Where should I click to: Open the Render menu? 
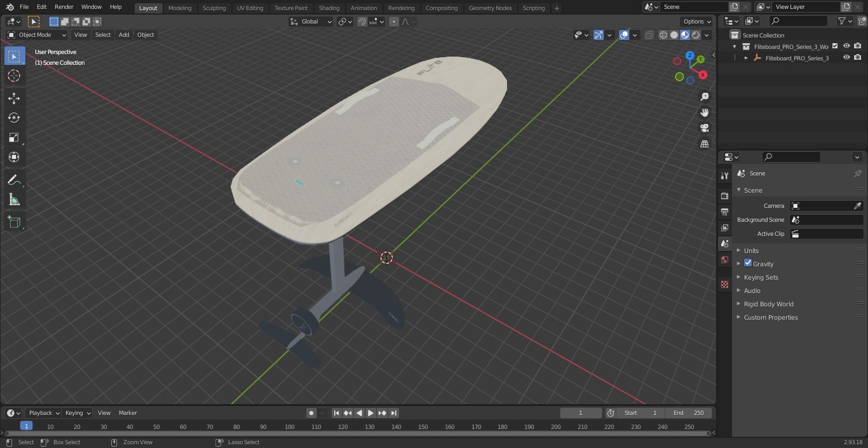64,7
